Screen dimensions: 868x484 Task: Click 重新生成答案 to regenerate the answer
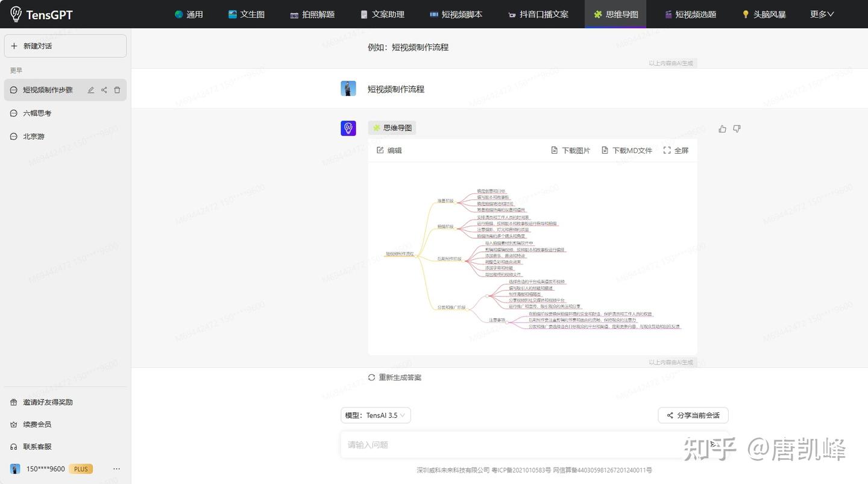coord(395,377)
